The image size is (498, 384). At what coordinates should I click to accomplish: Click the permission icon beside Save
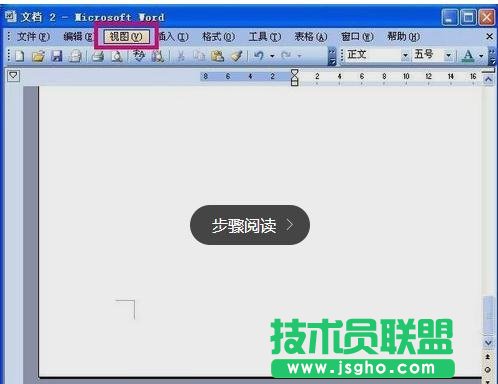click(x=75, y=56)
